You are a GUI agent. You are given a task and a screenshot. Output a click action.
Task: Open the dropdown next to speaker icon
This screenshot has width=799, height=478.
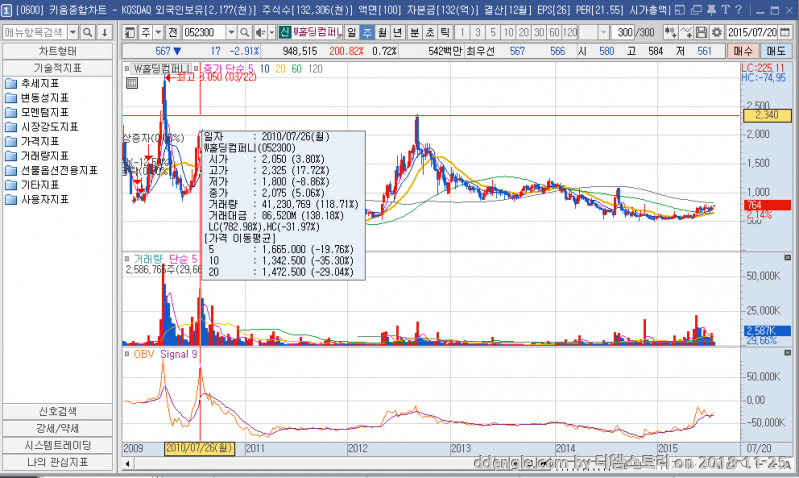(x=271, y=33)
